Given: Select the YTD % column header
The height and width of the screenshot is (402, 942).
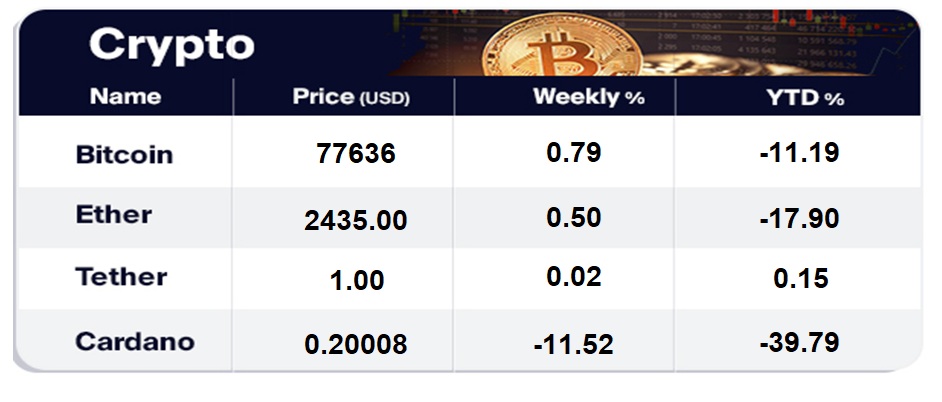Looking at the screenshot, I should pos(805,97).
